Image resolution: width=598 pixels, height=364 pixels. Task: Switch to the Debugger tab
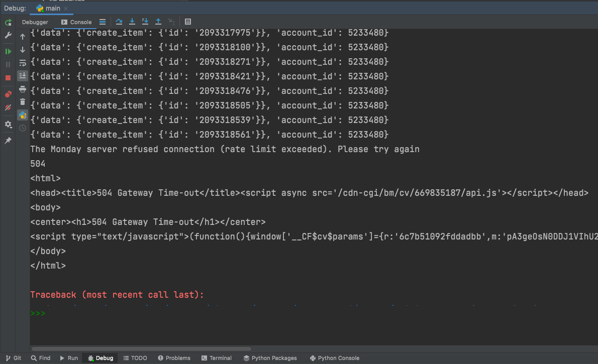pyautogui.click(x=35, y=22)
